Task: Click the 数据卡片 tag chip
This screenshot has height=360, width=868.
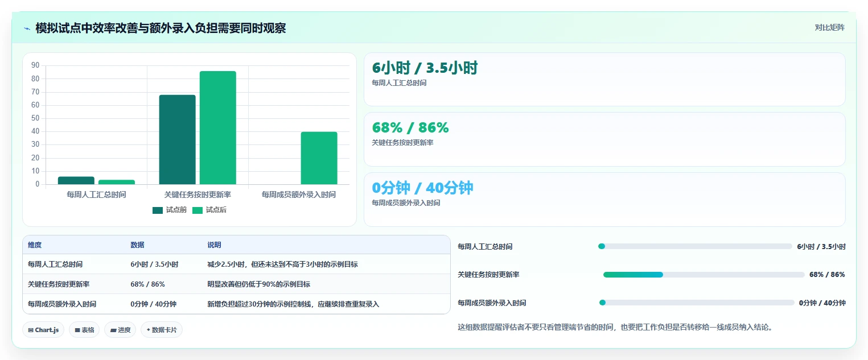Action: 162,330
